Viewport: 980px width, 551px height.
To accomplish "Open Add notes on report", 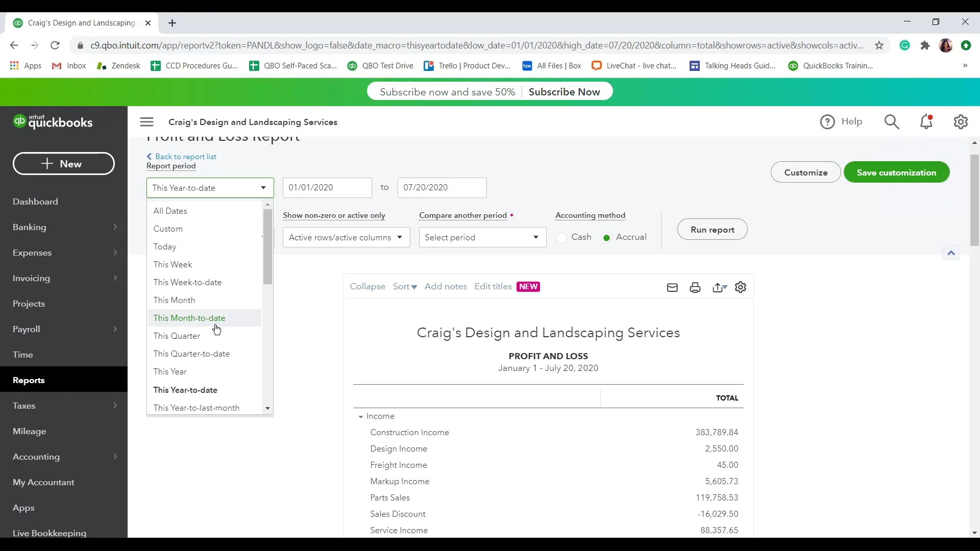I will [446, 287].
